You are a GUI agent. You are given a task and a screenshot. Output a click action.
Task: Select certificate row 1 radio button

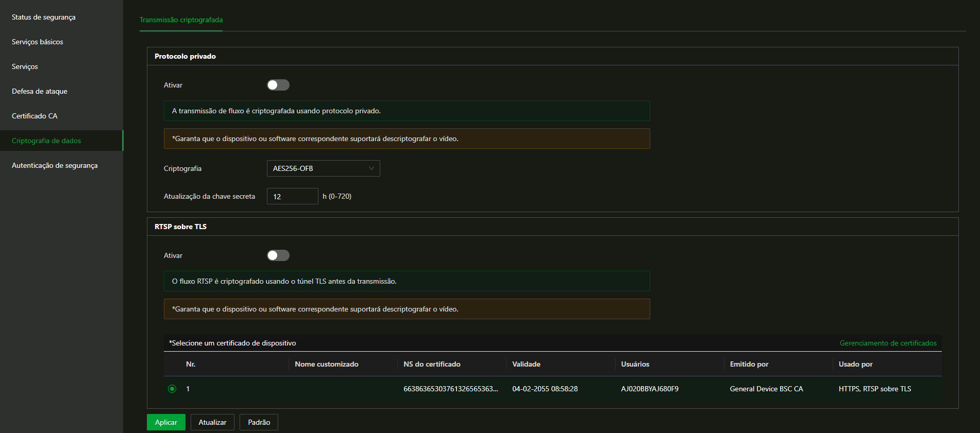[x=172, y=389]
